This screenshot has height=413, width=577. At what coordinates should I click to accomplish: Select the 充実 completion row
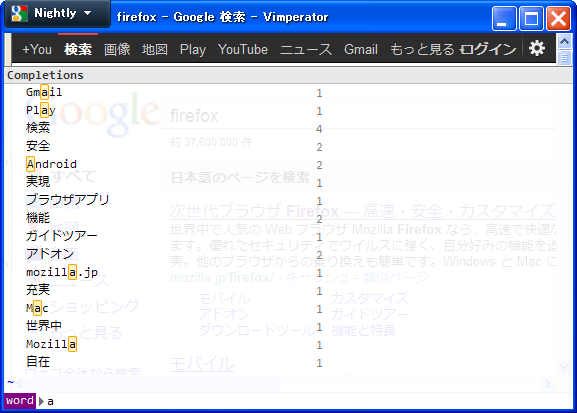(288, 290)
